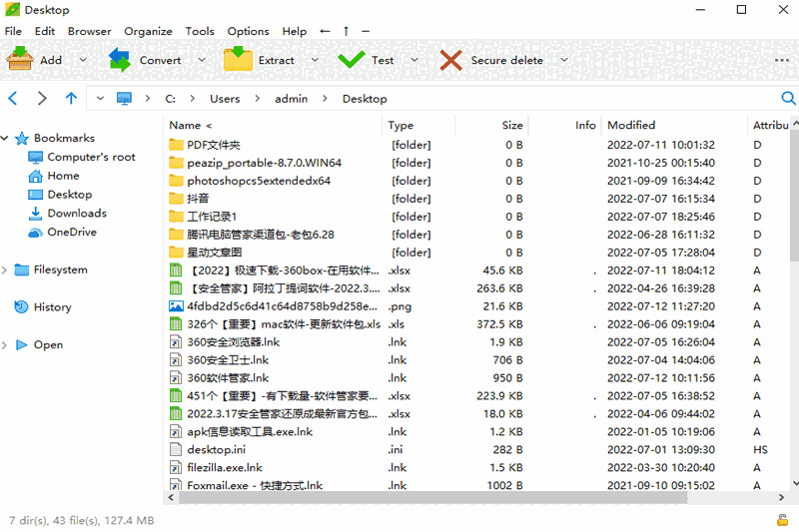Click the padlock icon in status bar

[x=782, y=520]
